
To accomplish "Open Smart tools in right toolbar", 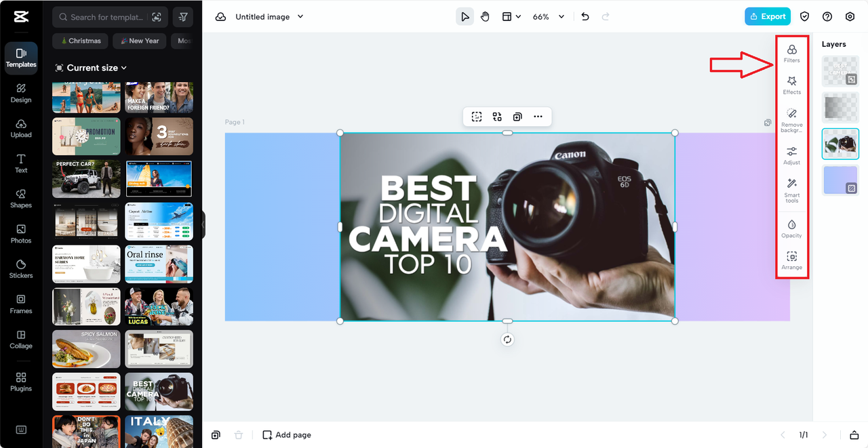I will (x=791, y=190).
